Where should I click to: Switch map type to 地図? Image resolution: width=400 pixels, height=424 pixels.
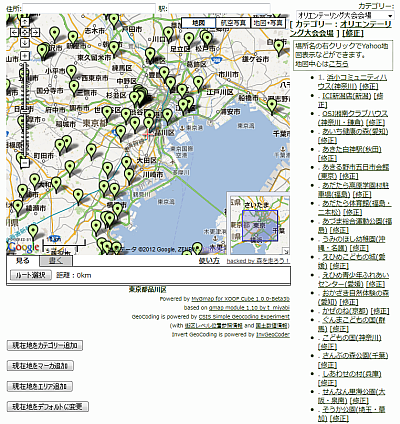coord(199,23)
